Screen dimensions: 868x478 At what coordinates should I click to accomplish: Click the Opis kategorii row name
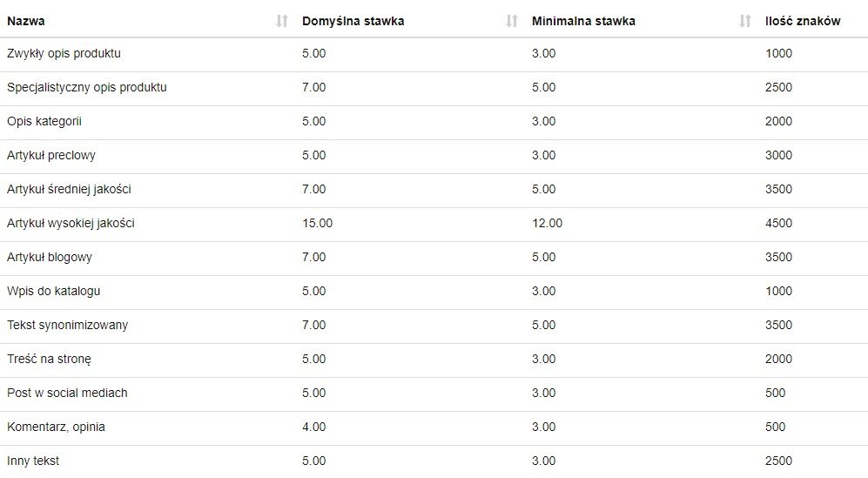click(x=44, y=121)
